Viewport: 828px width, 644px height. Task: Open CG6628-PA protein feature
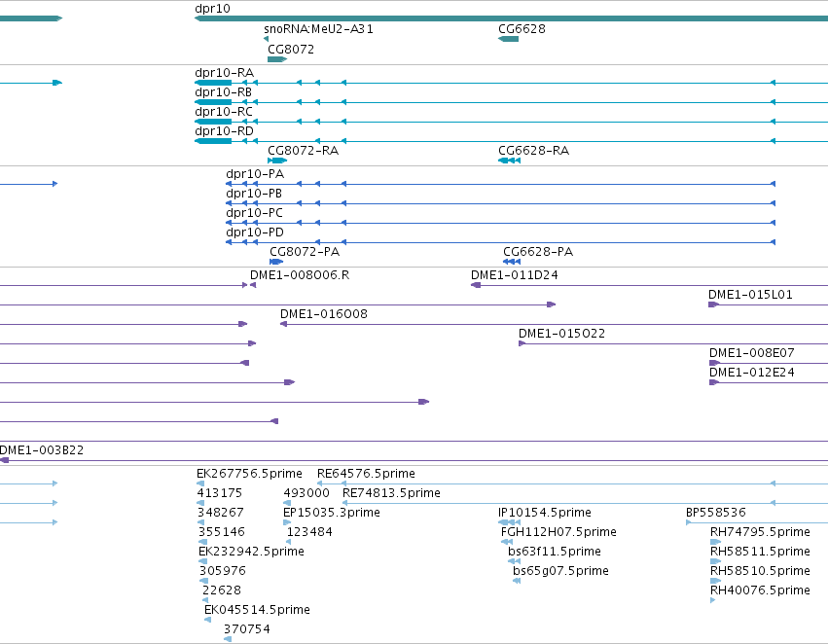point(538,252)
